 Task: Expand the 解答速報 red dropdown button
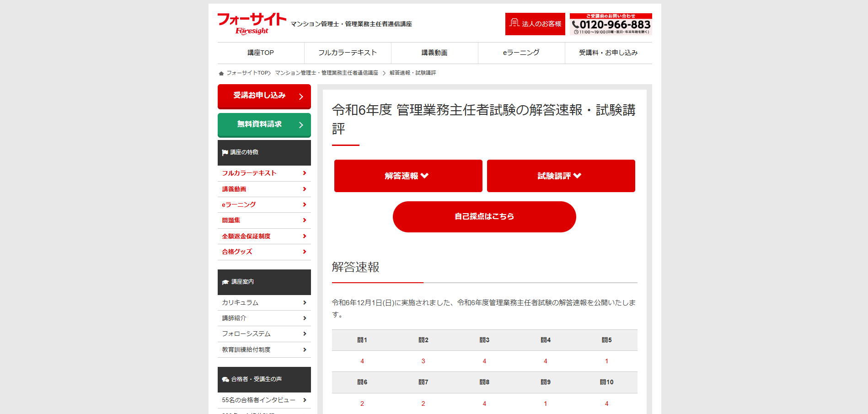[x=408, y=176]
